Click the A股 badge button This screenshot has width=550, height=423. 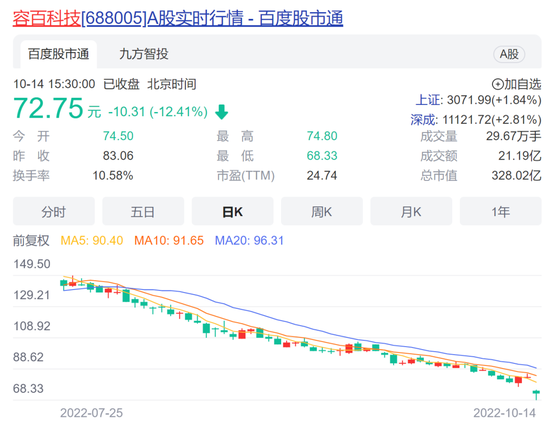tap(509, 54)
